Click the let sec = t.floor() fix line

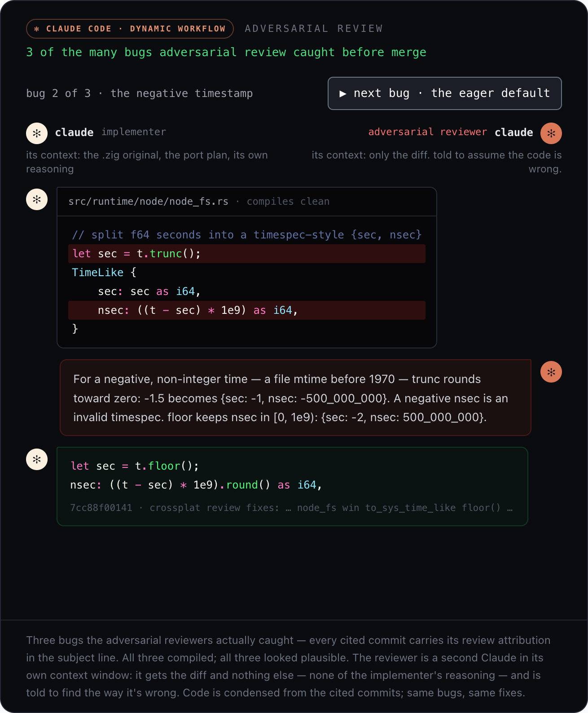point(135,466)
